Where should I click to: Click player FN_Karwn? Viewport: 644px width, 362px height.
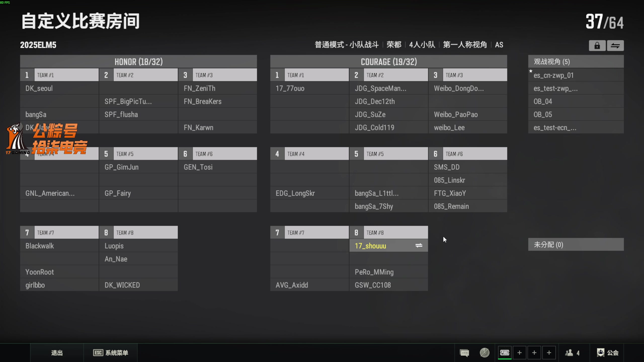(x=218, y=127)
